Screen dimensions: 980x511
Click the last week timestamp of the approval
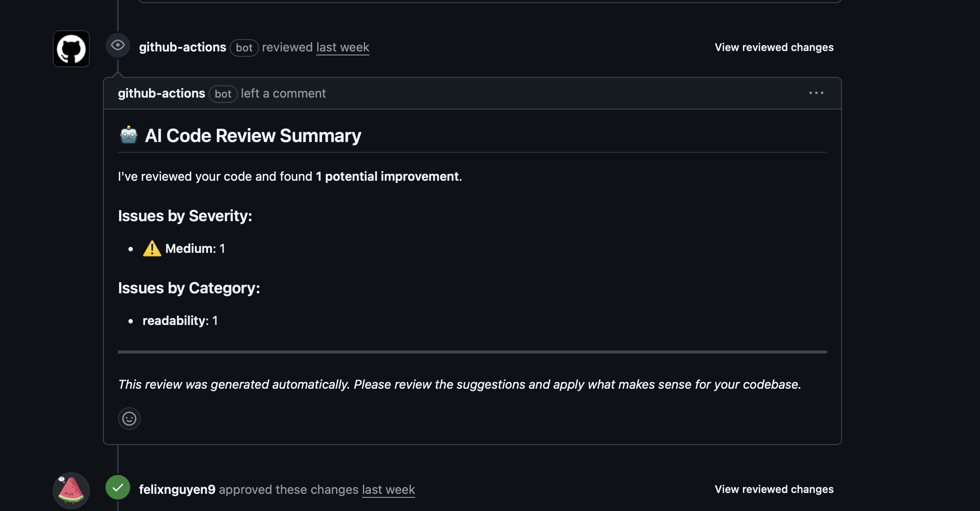[388, 489]
